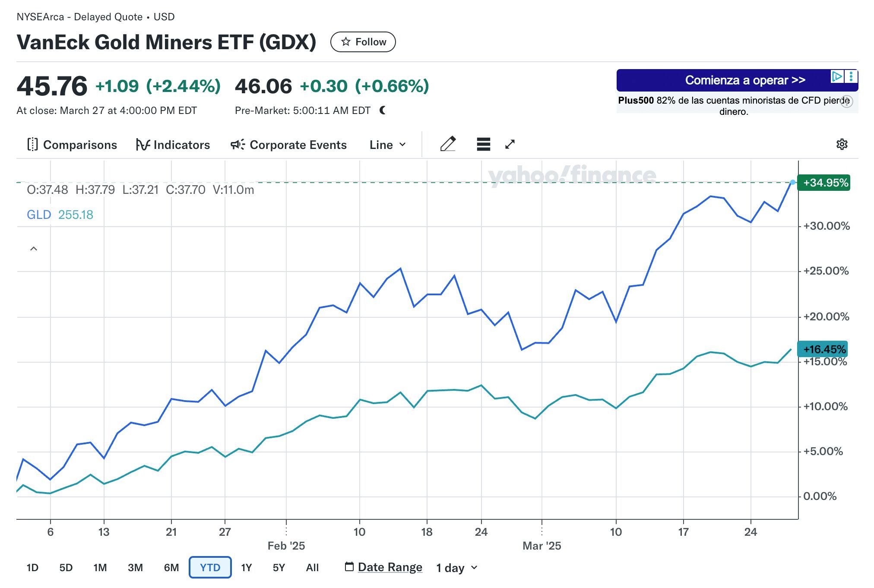Open the Comparisons panel
Image resolution: width=874 pixels, height=588 pixels.
(72, 145)
